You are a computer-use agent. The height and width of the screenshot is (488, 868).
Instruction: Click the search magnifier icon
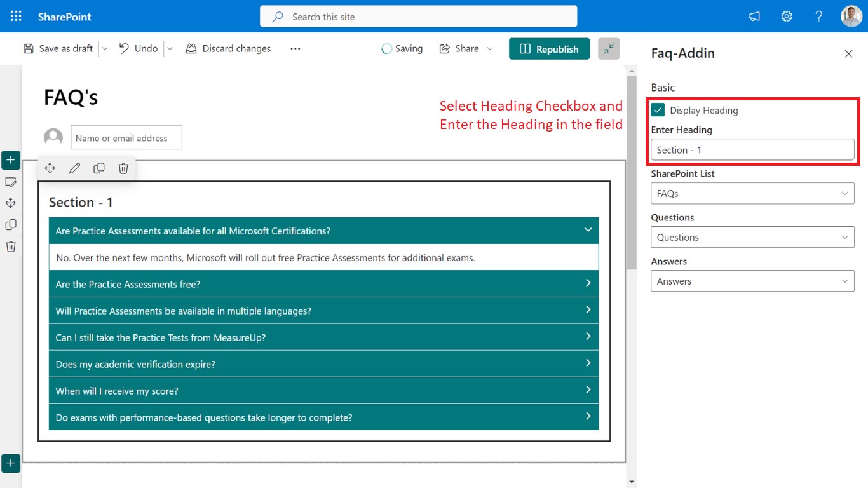pyautogui.click(x=278, y=17)
